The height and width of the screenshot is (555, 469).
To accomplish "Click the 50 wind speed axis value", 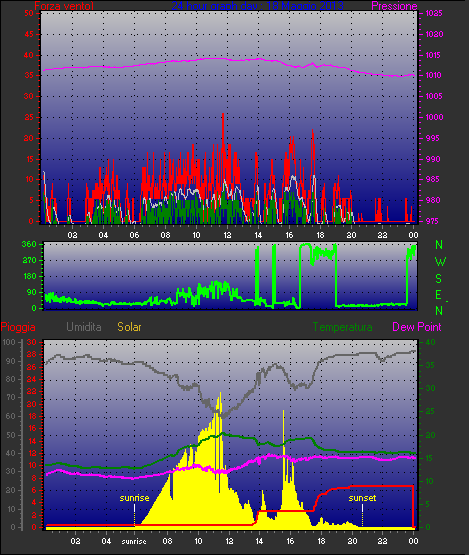I will 29,13.
